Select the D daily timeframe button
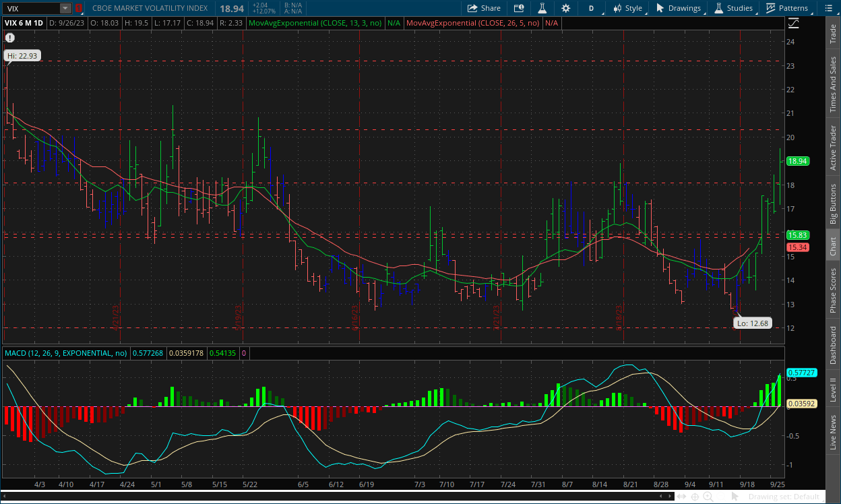Viewport: 841px width, 504px height. point(592,8)
